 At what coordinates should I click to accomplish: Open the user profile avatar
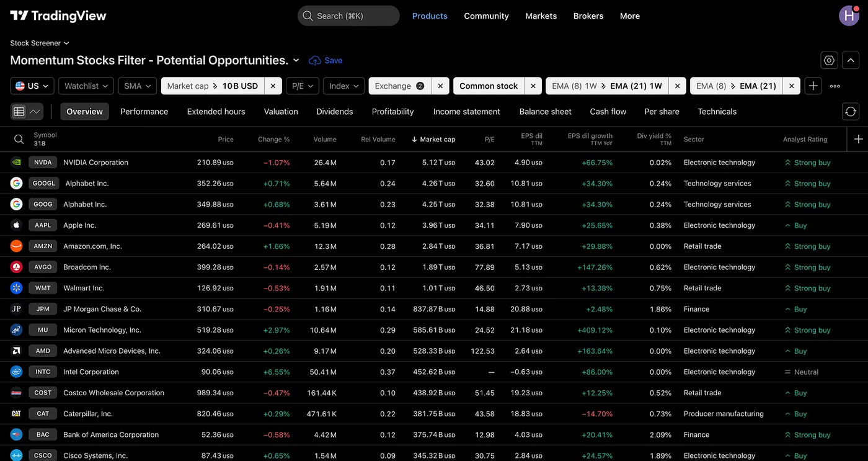[849, 16]
